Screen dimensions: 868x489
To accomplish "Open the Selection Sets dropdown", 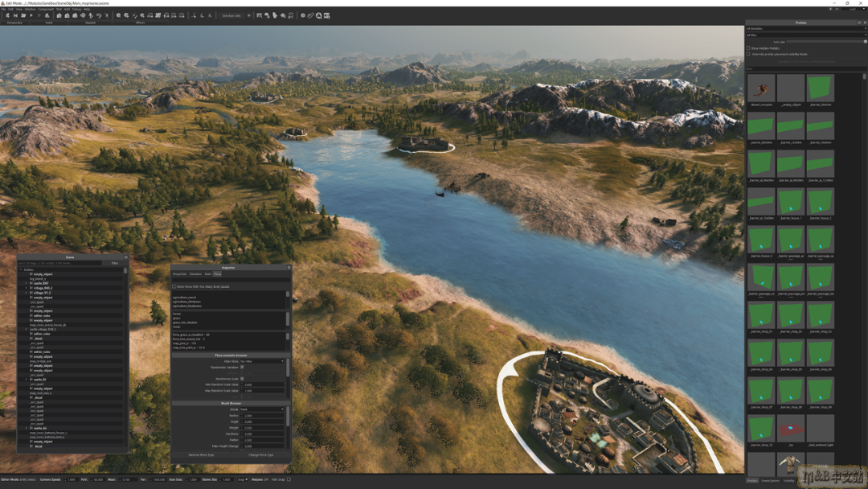I will coord(231,15).
